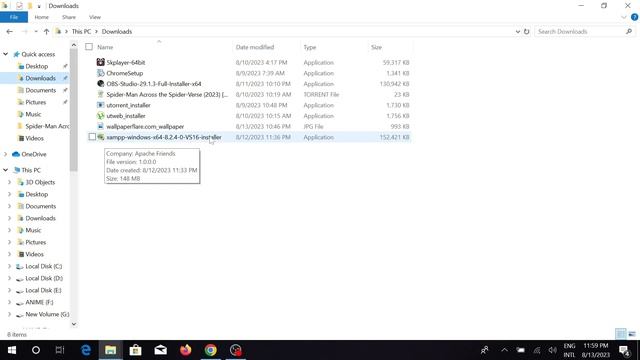Click the clock showing 11:59 PM

click(596, 346)
